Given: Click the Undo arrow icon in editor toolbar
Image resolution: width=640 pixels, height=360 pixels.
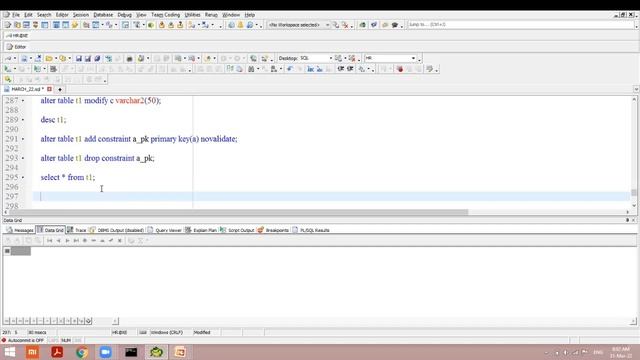Looking at the screenshot, I should 289,69.
